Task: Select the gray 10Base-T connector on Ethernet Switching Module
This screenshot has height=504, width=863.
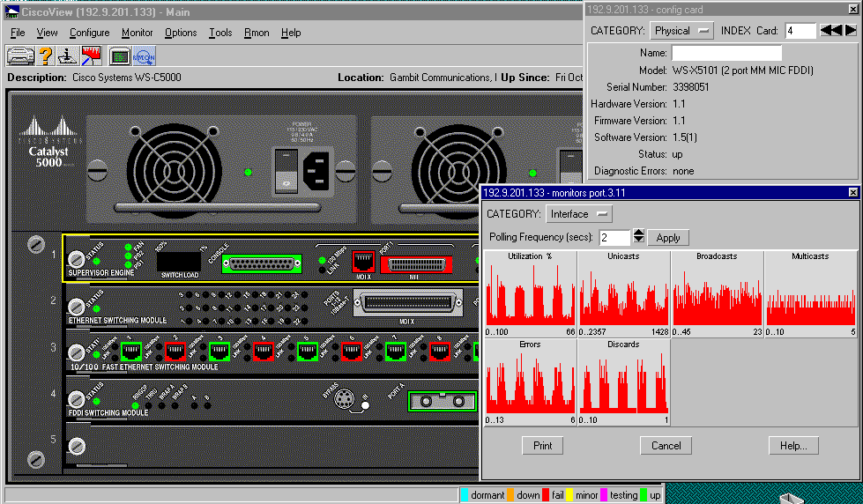Action: point(407,303)
